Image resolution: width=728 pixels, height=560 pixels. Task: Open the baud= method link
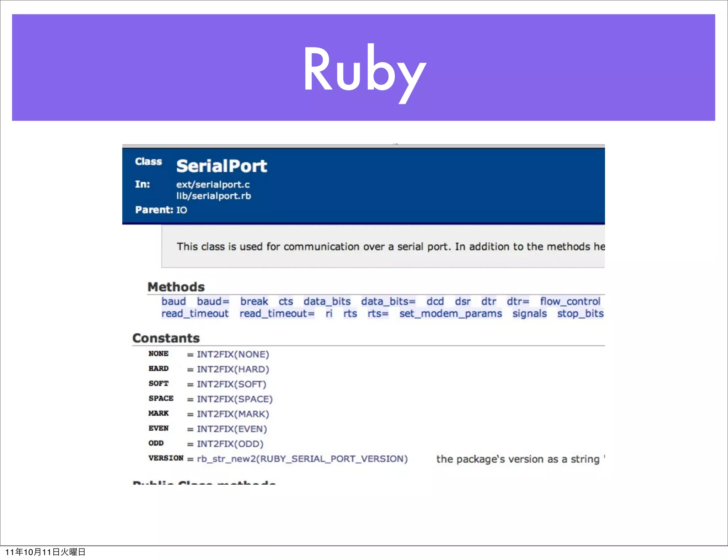click(x=213, y=301)
